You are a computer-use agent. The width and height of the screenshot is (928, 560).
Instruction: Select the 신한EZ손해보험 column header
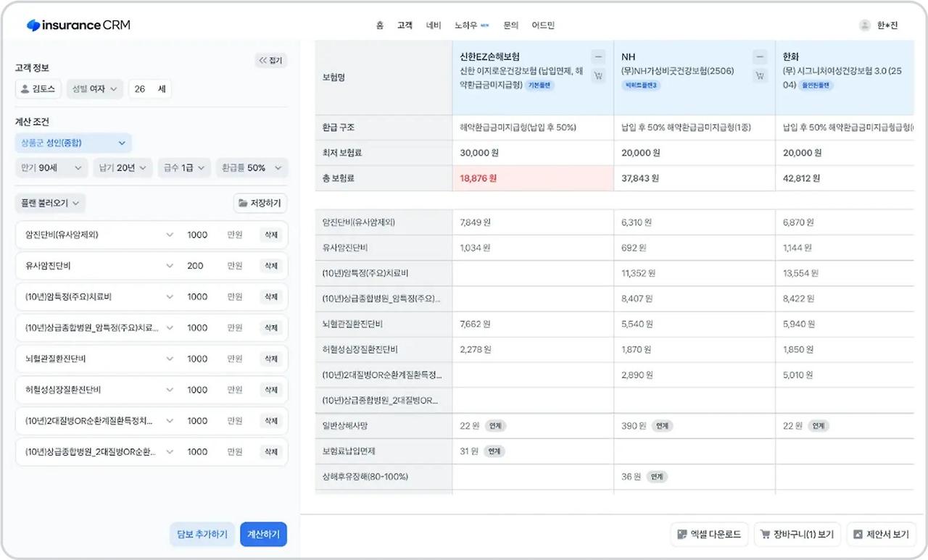533,78
